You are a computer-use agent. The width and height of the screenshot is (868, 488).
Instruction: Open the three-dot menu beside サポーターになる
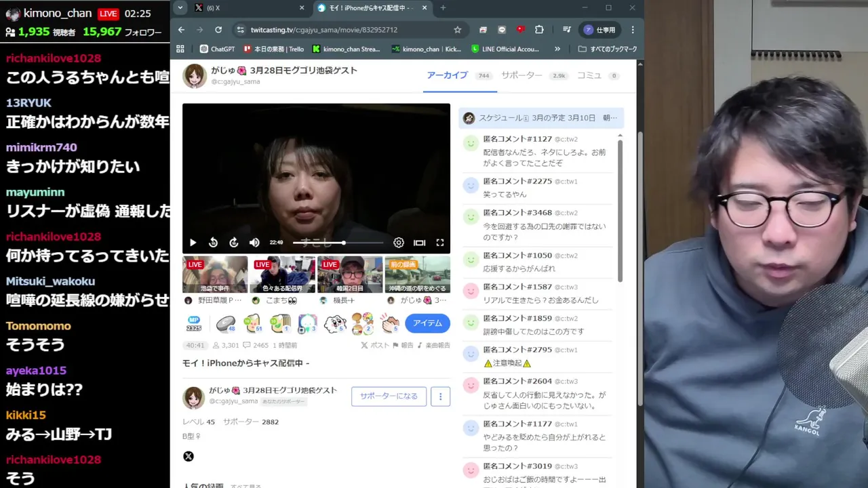tap(440, 396)
